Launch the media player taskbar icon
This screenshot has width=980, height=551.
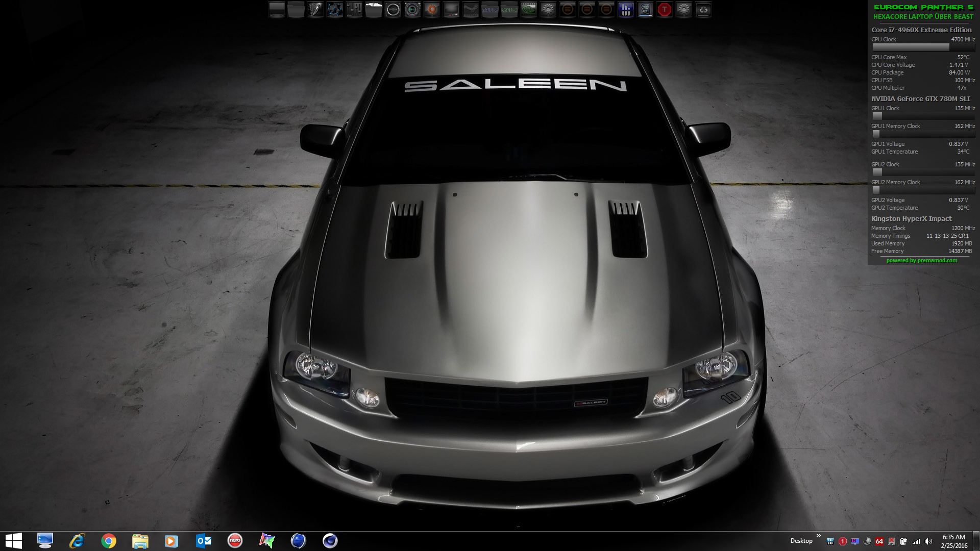[x=171, y=541]
